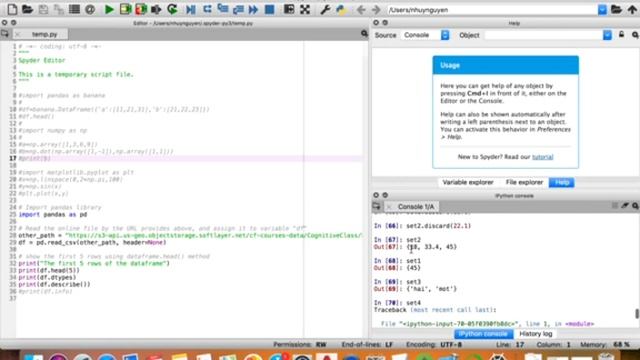Create a new file from toolbar
Screen dimensions: 640x360
12,9
